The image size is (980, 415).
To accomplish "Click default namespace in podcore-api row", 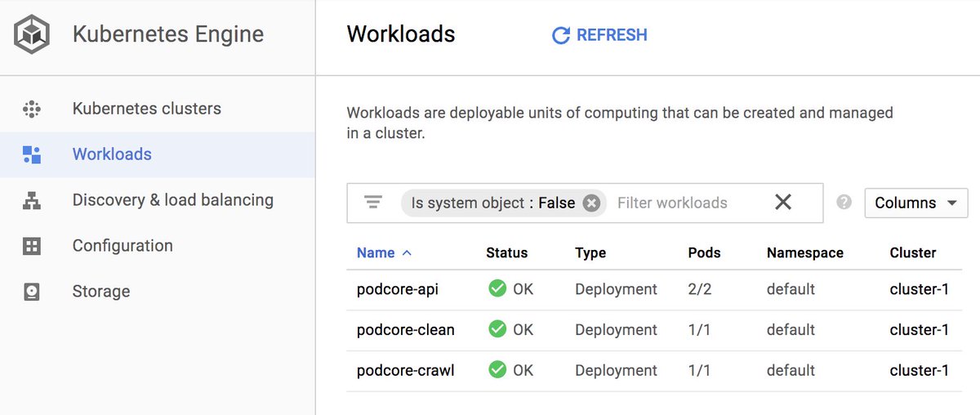I will 791,289.
